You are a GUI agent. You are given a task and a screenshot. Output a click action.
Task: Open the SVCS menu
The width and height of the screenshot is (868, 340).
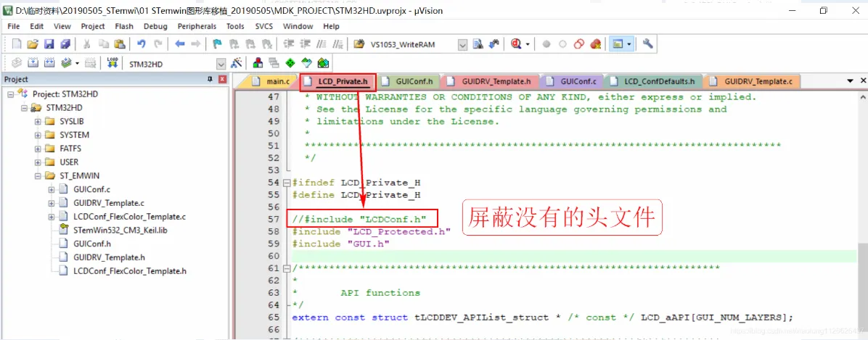coord(263,26)
